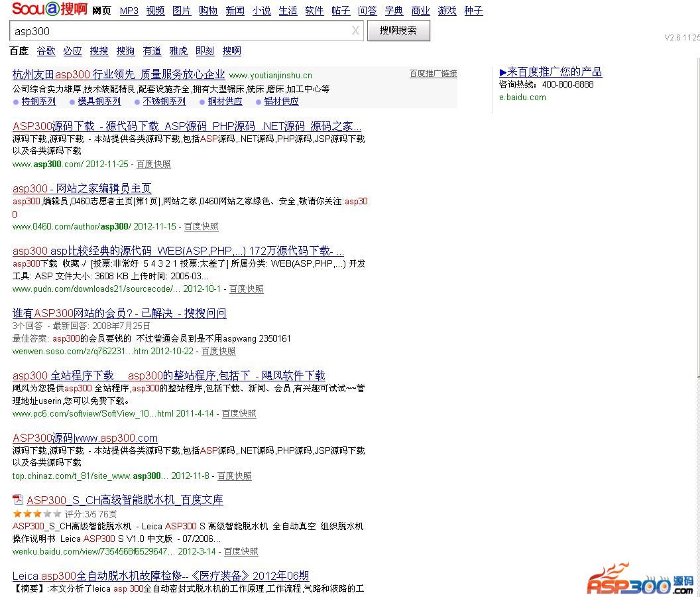Open the 帖子 category

click(341, 11)
